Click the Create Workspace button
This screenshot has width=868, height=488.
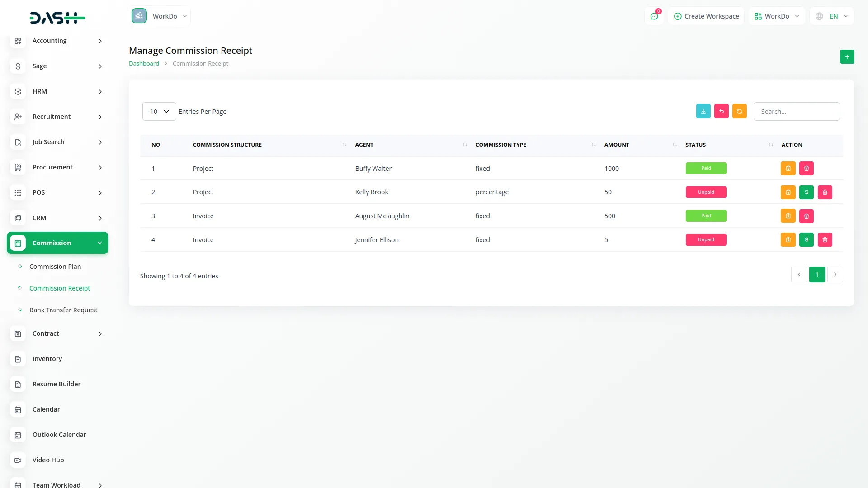pyautogui.click(x=706, y=16)
